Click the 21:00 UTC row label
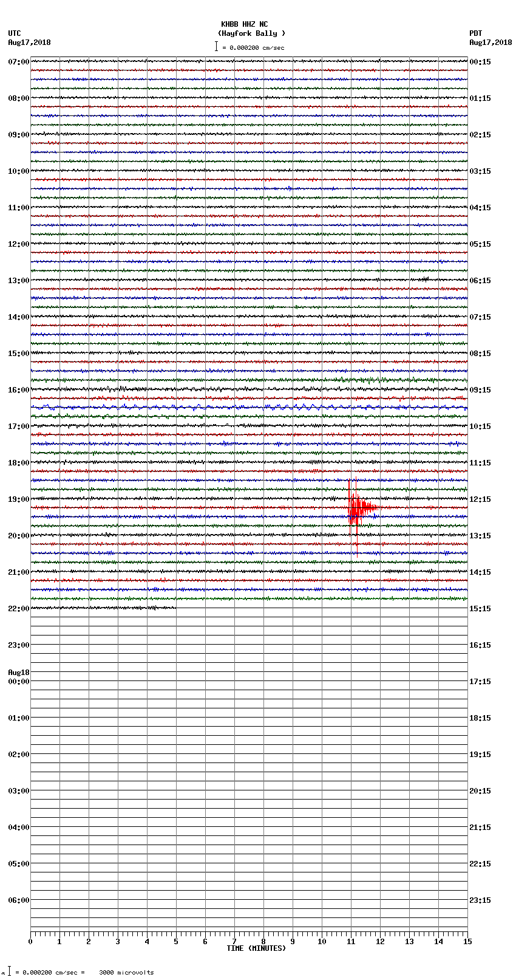Image resolution: width=516 pixels, height=980 pixels. pos(19,572)
